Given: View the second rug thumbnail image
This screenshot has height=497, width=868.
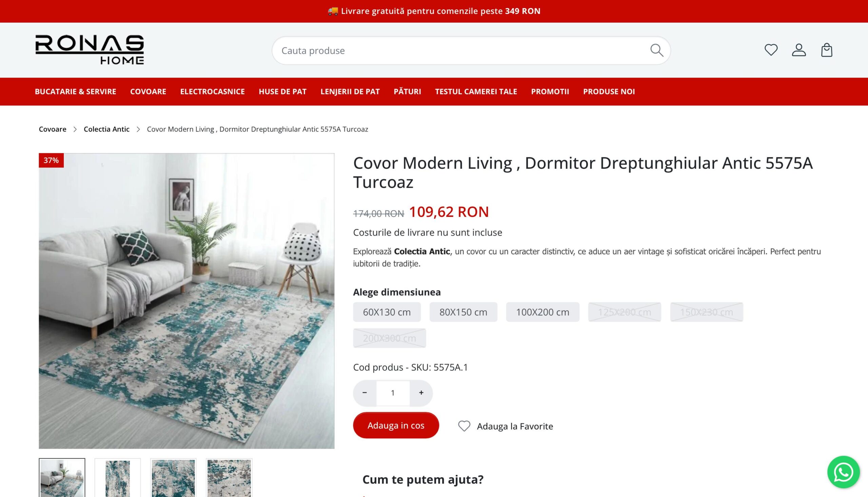Looking at the screenshot, I should click(x=117, y=478).
